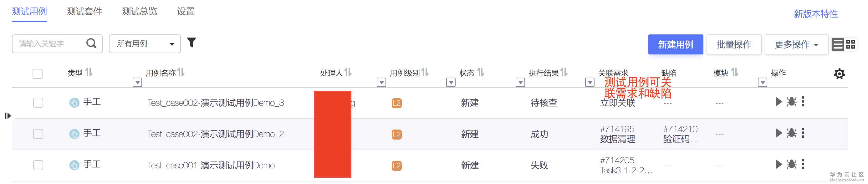Open the 测试总览 tab
868x184 pixels.
tap(139, 12)
